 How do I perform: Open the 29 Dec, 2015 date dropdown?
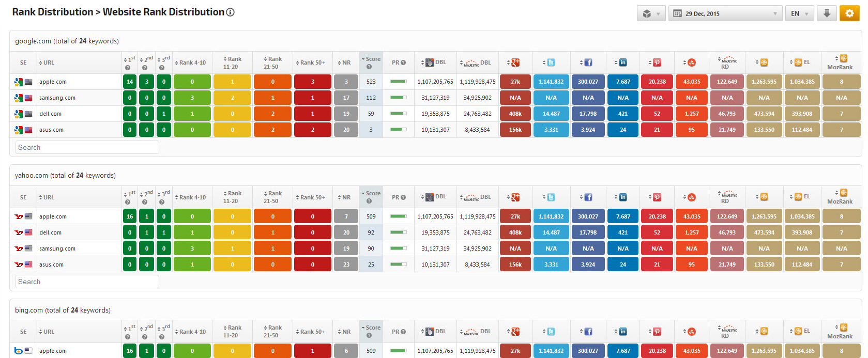pyautogui.click(x=726, y=13)
